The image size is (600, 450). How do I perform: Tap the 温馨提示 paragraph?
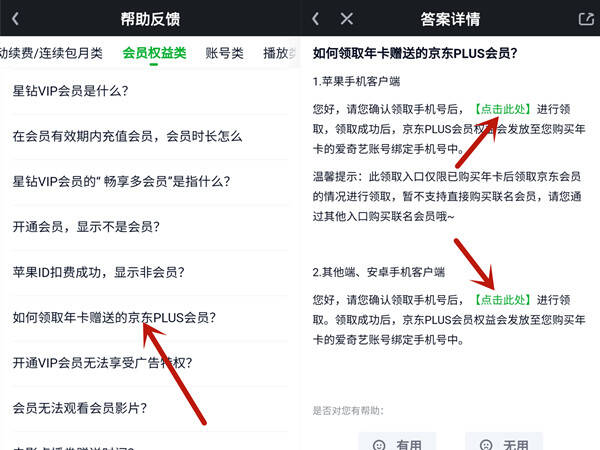click(447, 196)
